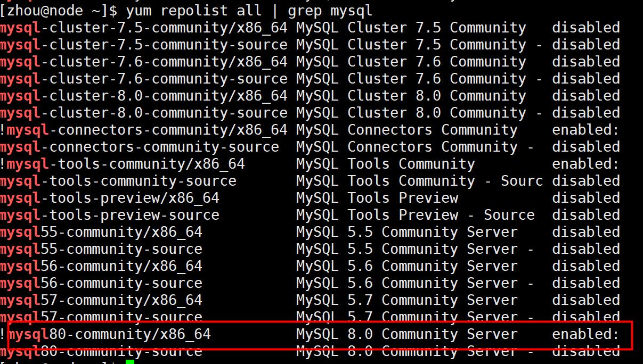This screenshot has height=364, width=643.
Task: Click "disabled" status of the mysql55-community/x86_64 row
Action: point(586,232)
